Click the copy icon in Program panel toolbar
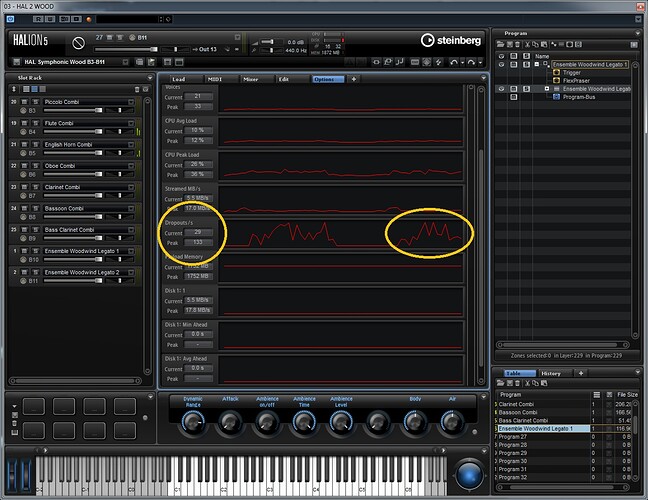This screenshot has width=648, height=500. click(x=536, y=44)
